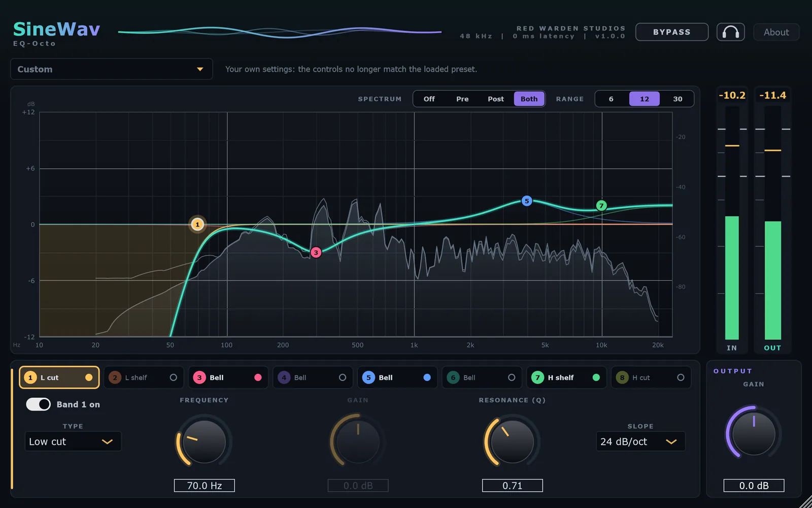The width and height of the screenshot is (812, 508).
Task: Set the dB range to 12
Action: (x=645, y=99)
